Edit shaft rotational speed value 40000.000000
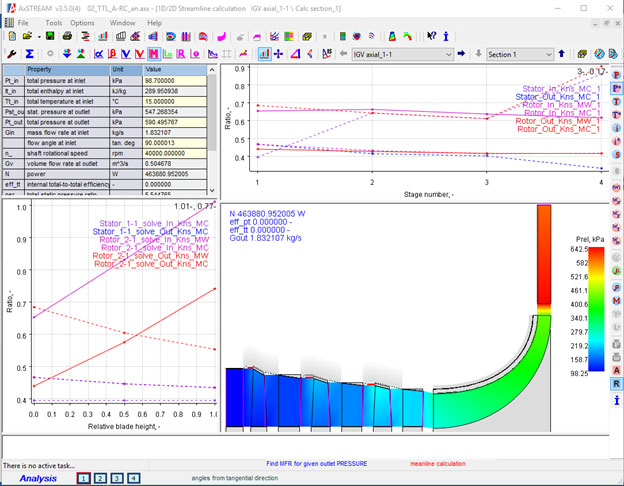Viewport: 624px width, 486px height. [175, 153]
